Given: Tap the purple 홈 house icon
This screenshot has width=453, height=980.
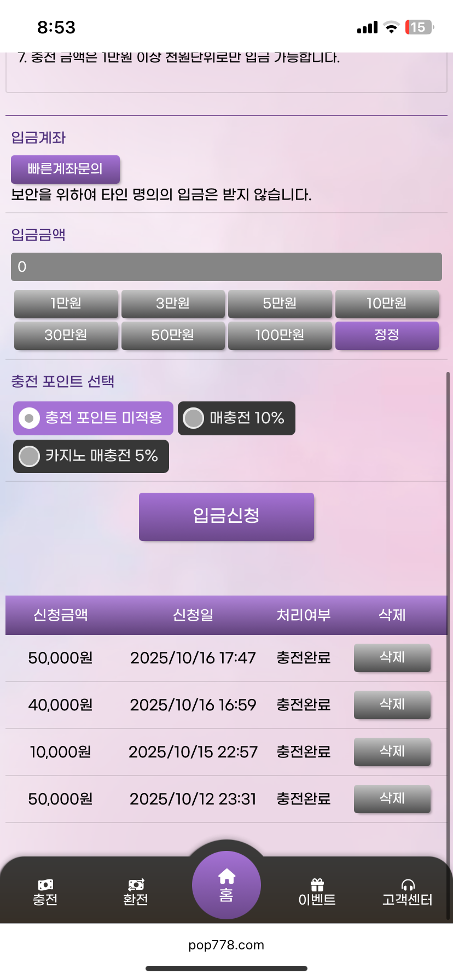Looking at the screenshot, I should (x=226, y=878).
